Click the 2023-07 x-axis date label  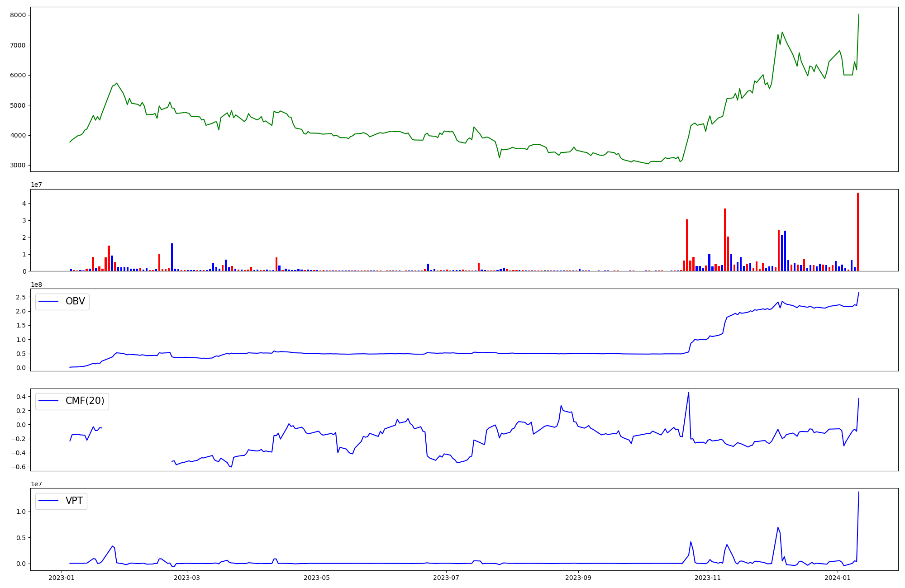click(446, 578)
